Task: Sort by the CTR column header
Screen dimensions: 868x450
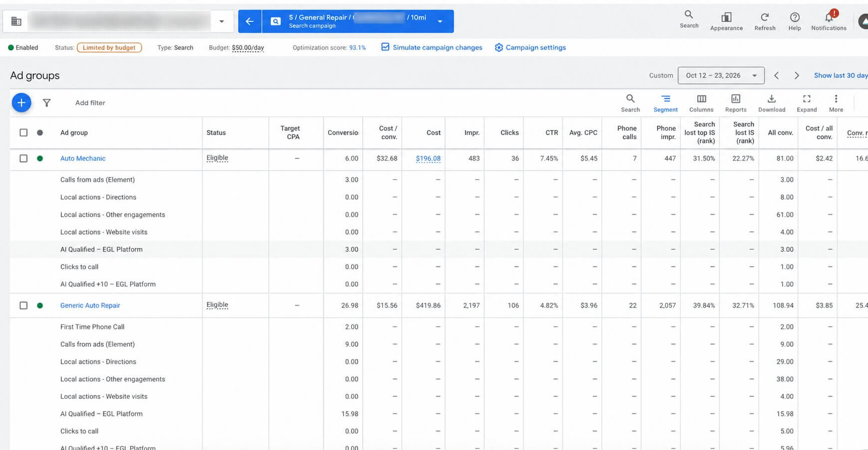Action: (551, 133)
